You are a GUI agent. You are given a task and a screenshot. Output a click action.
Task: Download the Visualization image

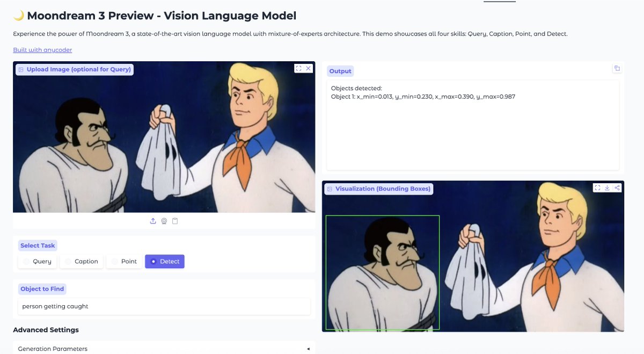coord(608,188)
